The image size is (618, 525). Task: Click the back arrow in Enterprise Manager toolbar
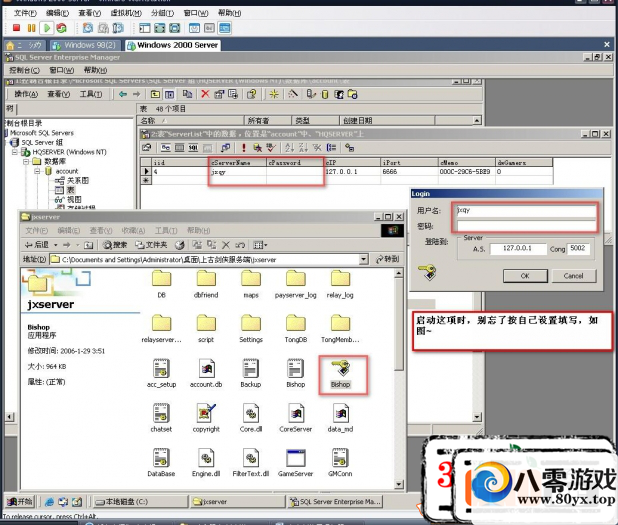[x=123, y=94]
